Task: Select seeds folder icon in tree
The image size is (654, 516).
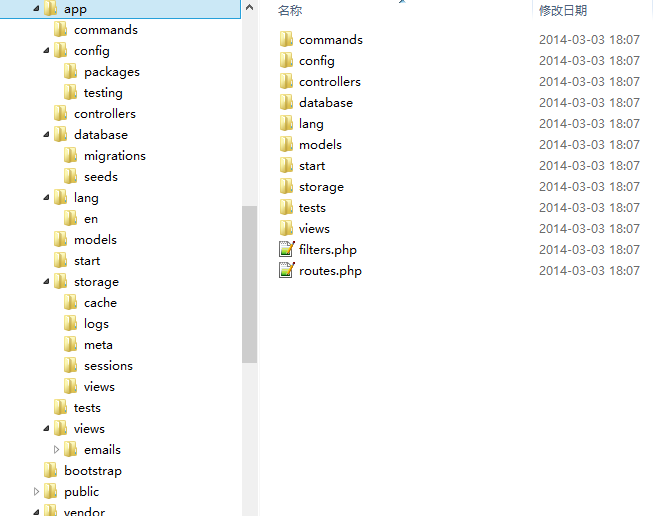Action: 70,176
